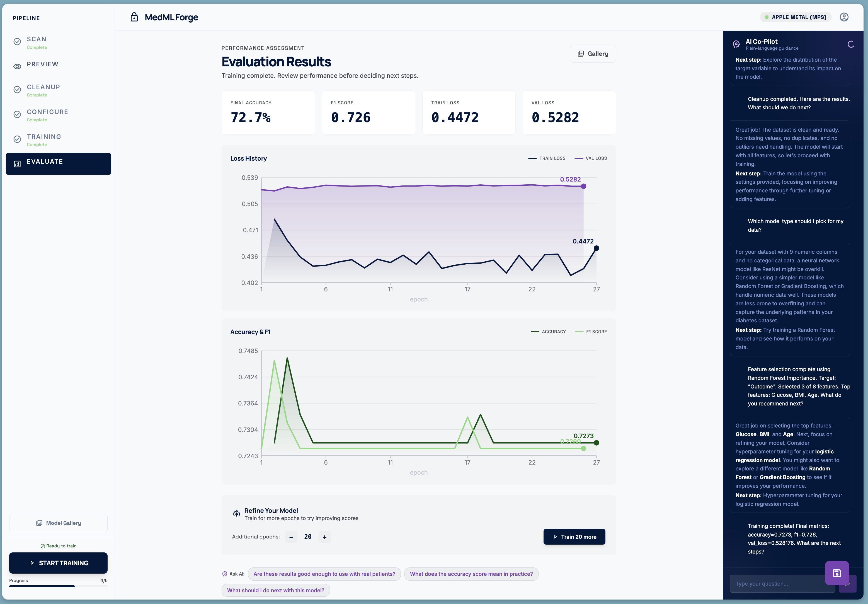Toggle the Val Loss legend entry
The width and height of the screenshot is (868, 604).
(590, 158)
